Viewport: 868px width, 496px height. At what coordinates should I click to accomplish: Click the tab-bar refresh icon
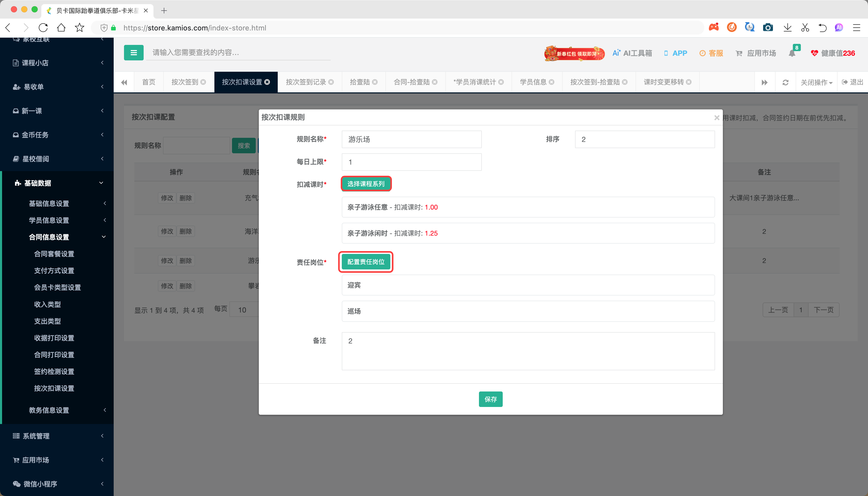[x=785, y=82]
